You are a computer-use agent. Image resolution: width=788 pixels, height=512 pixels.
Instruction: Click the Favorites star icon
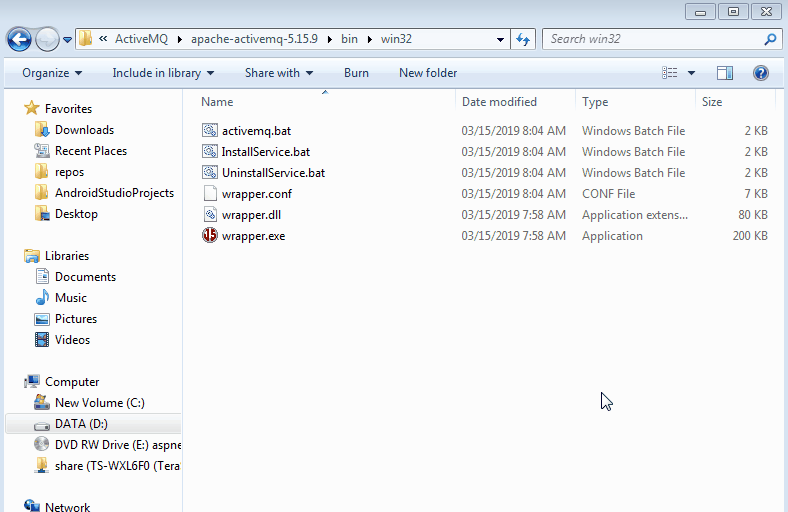pos(32,108)
